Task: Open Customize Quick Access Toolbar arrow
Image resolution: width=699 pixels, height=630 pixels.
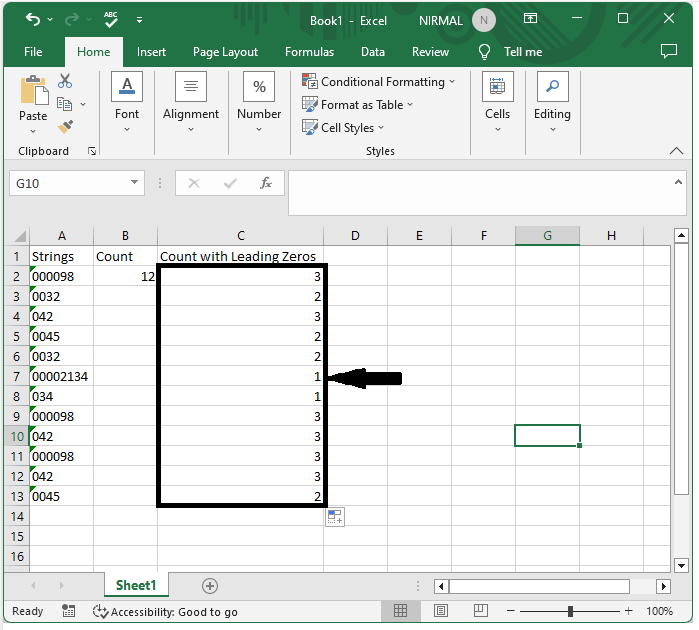Action: coord(140,20)
